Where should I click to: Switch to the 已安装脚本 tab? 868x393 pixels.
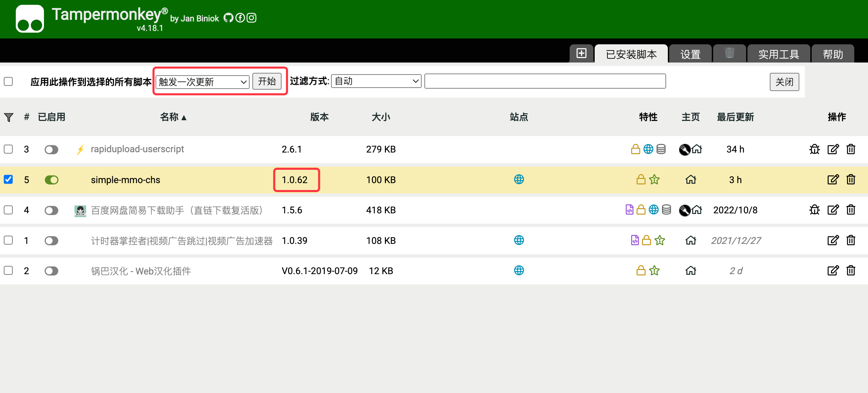pyautogui.click(x=631, y=54)
